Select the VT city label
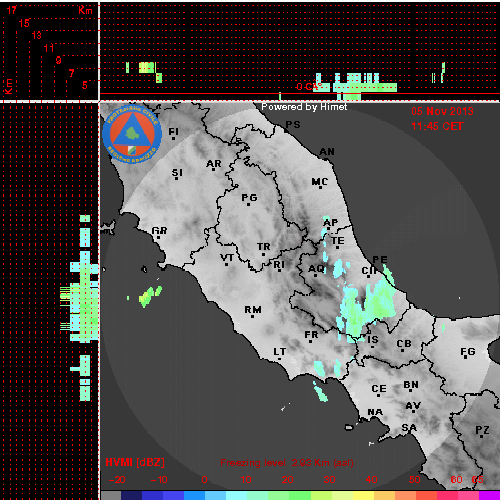Image resolution: width=500 pixels, height=500 pixels. (x=227, y=258)
